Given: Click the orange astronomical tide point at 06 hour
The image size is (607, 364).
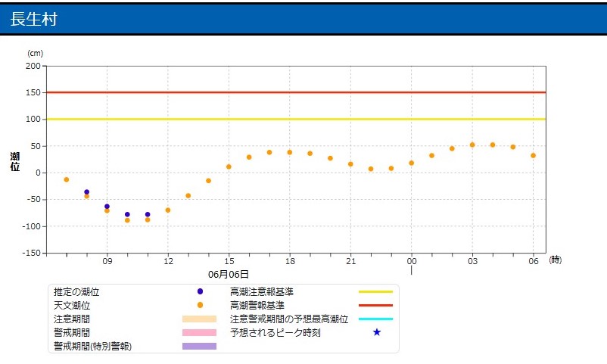Looking at the screenshot, I should pos(533,155).
